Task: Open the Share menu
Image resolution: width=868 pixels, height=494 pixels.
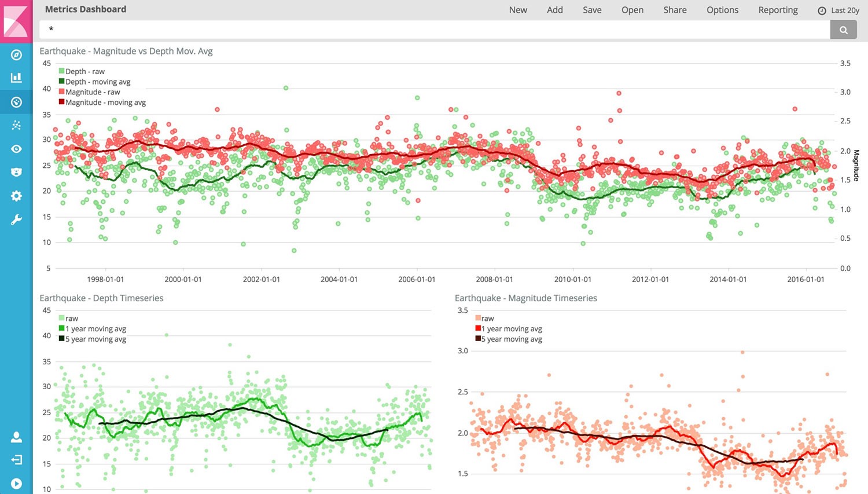Action: (x=675, y=10)
